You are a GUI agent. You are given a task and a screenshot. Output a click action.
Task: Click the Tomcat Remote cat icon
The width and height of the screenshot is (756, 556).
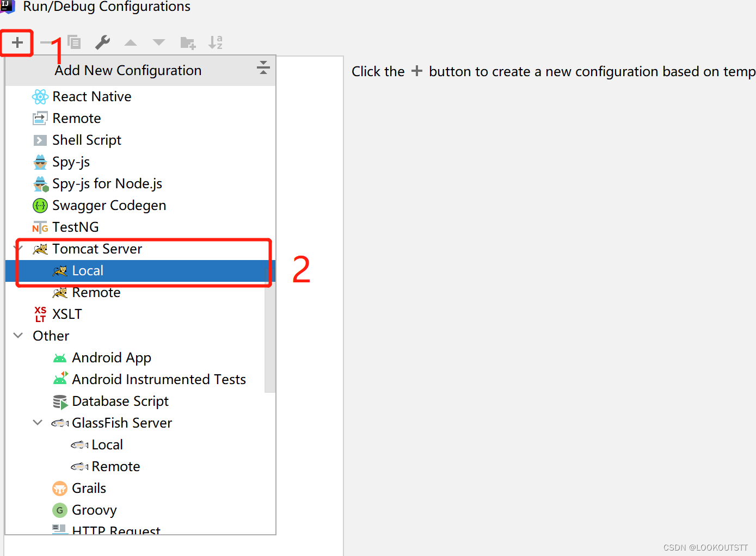coord(60,293)
